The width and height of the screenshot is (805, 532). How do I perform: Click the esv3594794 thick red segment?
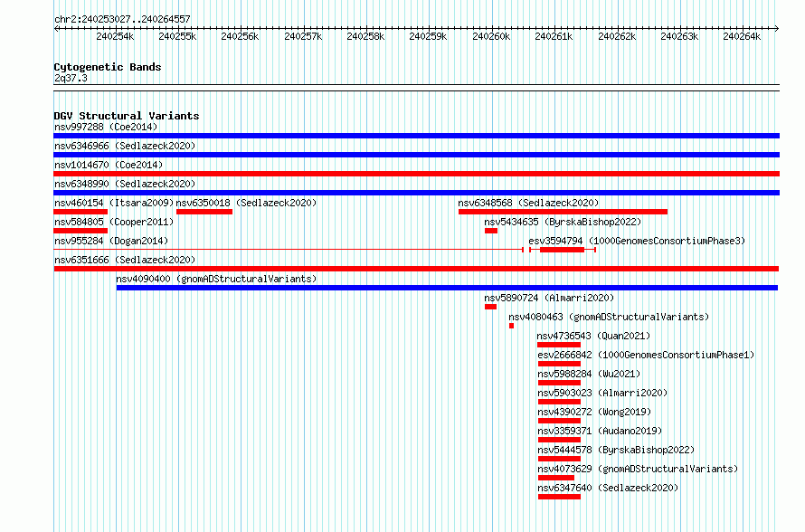[563, 250]
